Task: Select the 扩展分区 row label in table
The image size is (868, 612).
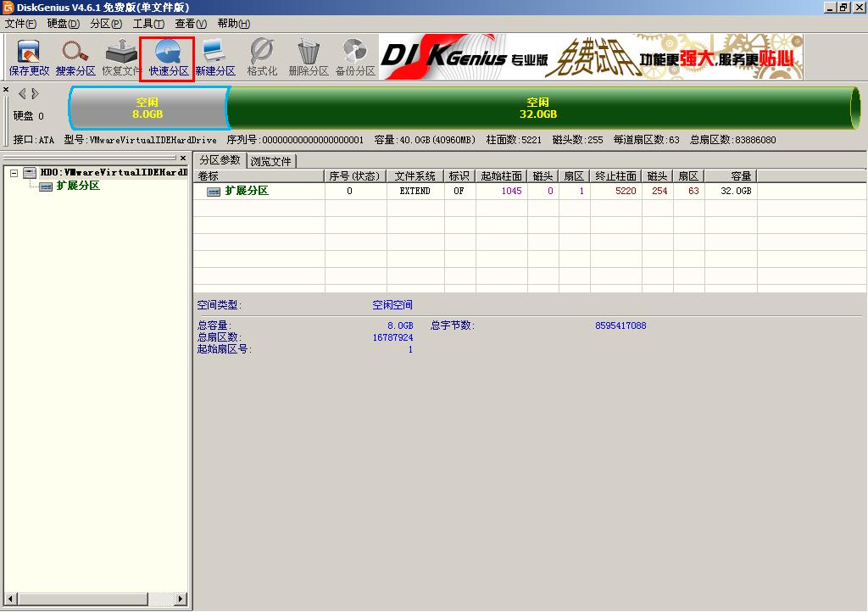Action: click(247, 191)
